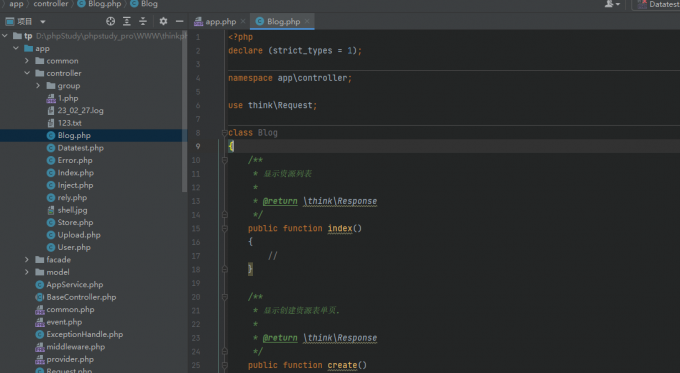Fold the index function at line 15
This screenshot has height=373, width=680.
point(225,228)
